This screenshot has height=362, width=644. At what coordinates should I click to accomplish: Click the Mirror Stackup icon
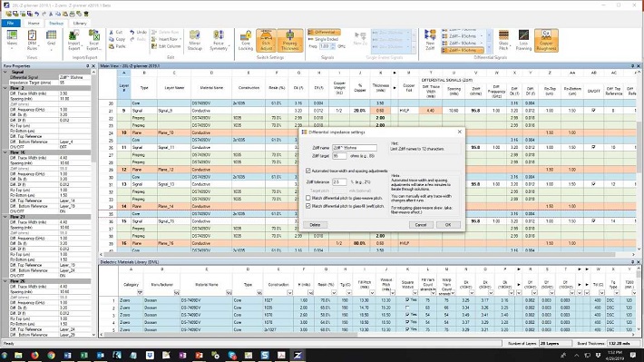pyautogui.click(x=195, y=40)
